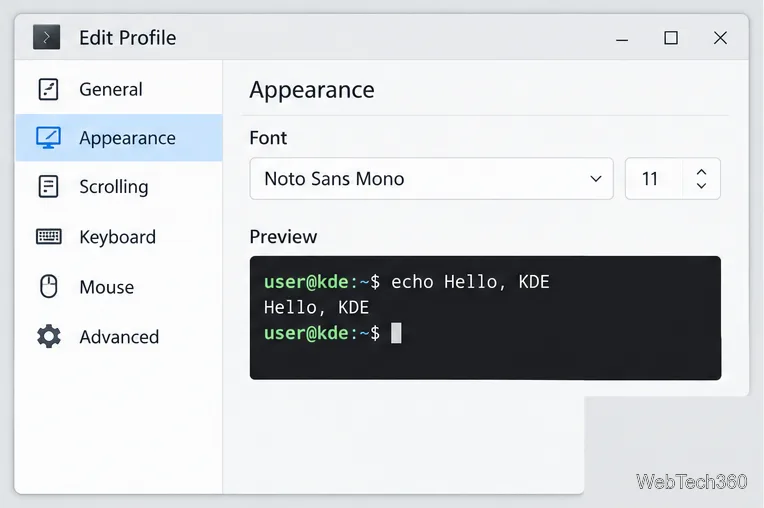Image resolution: width=764 pixels, height=508 pixels.
Task: Increase font size with the up arrow
Action: [x=701, y=172]
